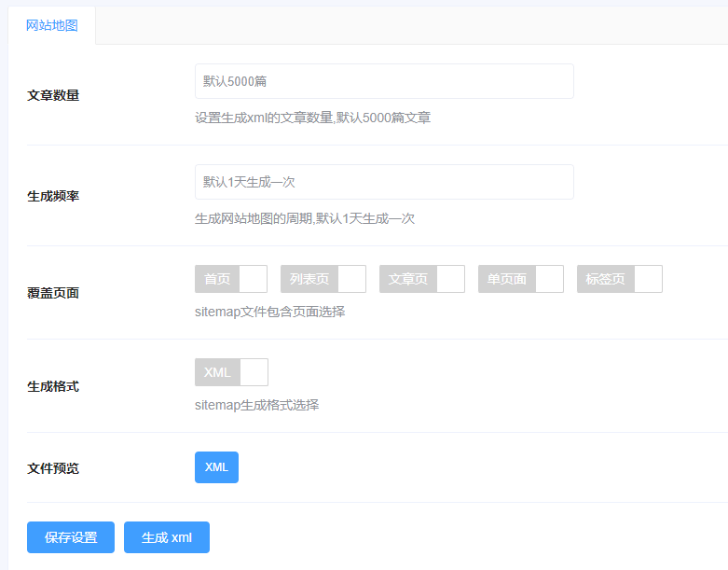Click the 生成 xml button
The width and height of the screenshot is (728, 570).
(167, 537)
